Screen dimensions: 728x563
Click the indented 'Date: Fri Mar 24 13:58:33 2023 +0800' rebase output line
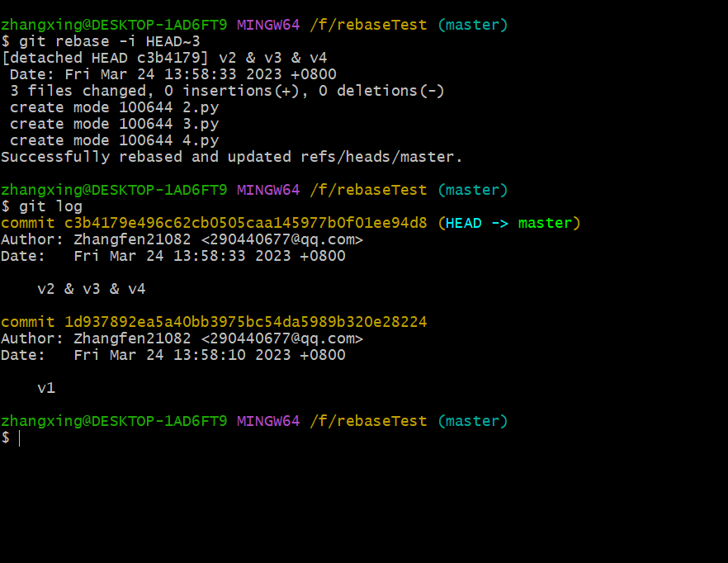(x=173, y=74)
